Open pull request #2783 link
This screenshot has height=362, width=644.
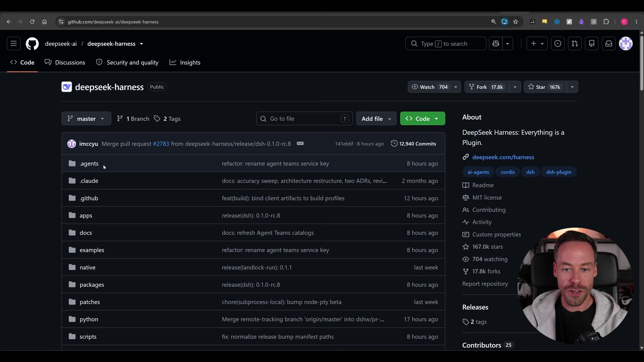pyautogui.click(x=161, y=144)
